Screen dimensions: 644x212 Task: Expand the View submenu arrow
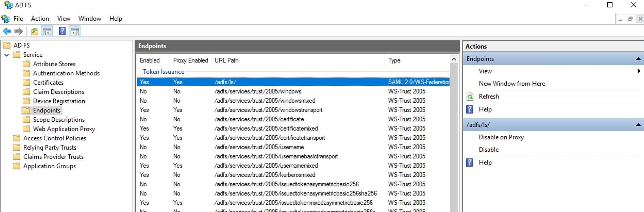(639, 71)
